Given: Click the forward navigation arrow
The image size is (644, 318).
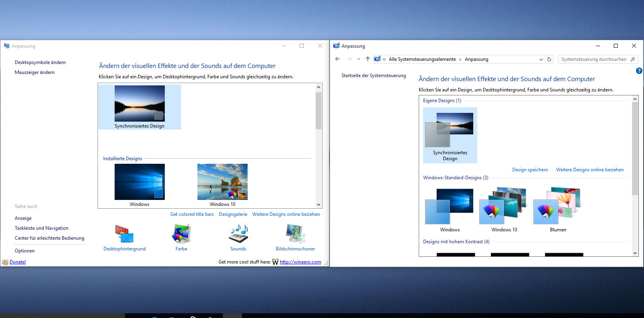Looking at the screenshot, I should (349, 59).
